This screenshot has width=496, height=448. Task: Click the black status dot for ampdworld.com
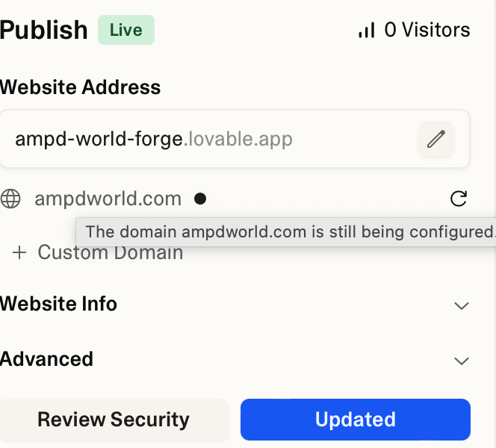[200, 199]
